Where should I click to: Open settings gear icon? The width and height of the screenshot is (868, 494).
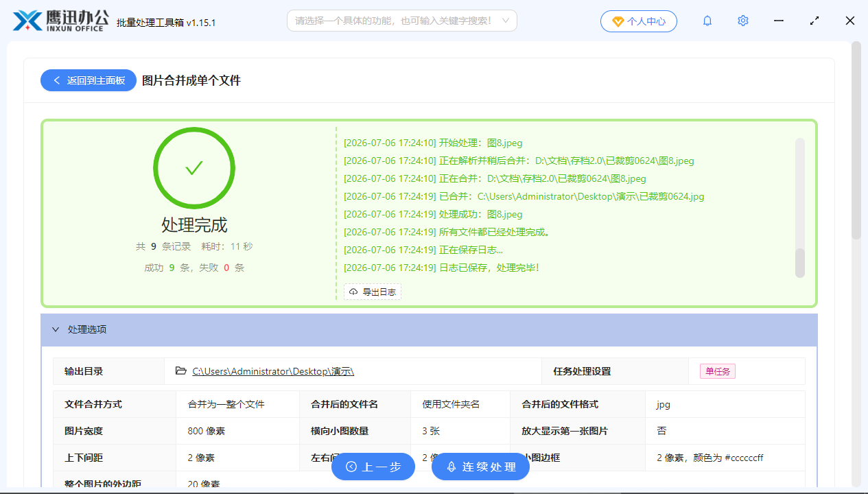point(743,21)
